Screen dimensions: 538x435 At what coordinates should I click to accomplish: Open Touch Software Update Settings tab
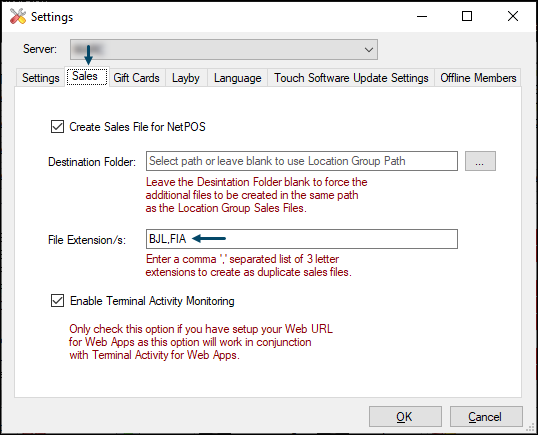click(351, 78)
